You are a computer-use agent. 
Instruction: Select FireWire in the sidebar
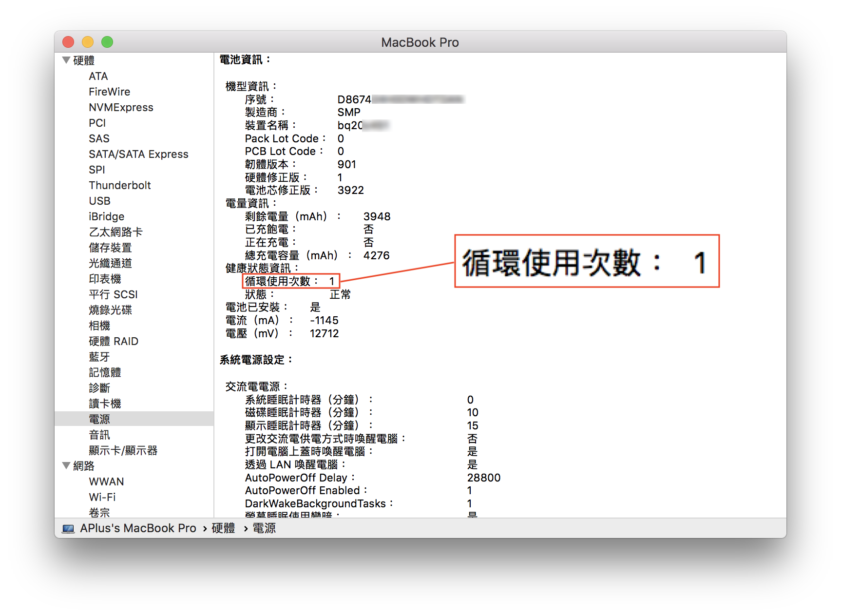tap(110, 92)
